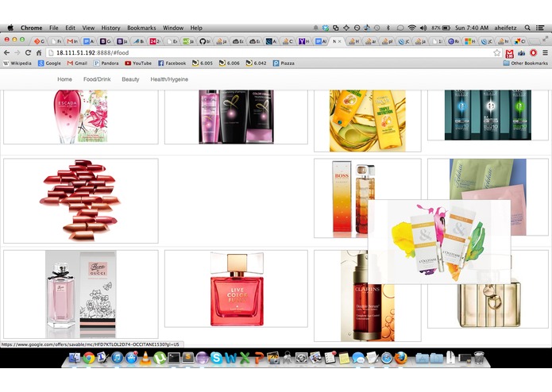Open the Wi-Fi status menu
Viewport: 552px width, 392px height.
click(411, 28)
